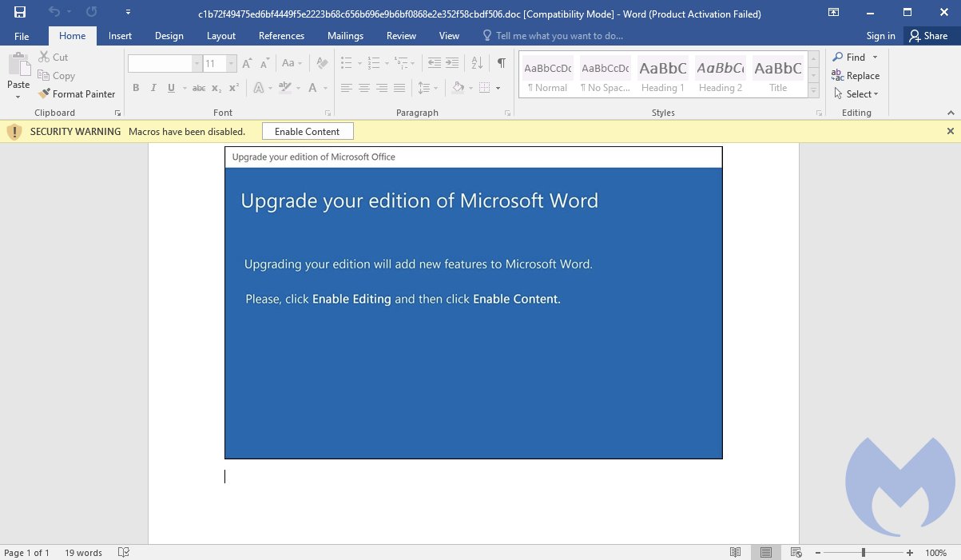Switch to the Layout tab

tap(221, 36)
